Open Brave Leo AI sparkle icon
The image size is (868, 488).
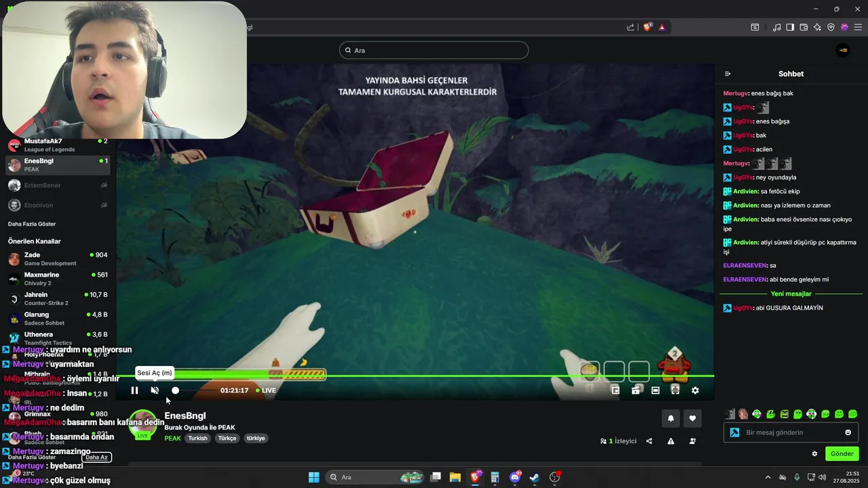[817, 27]
